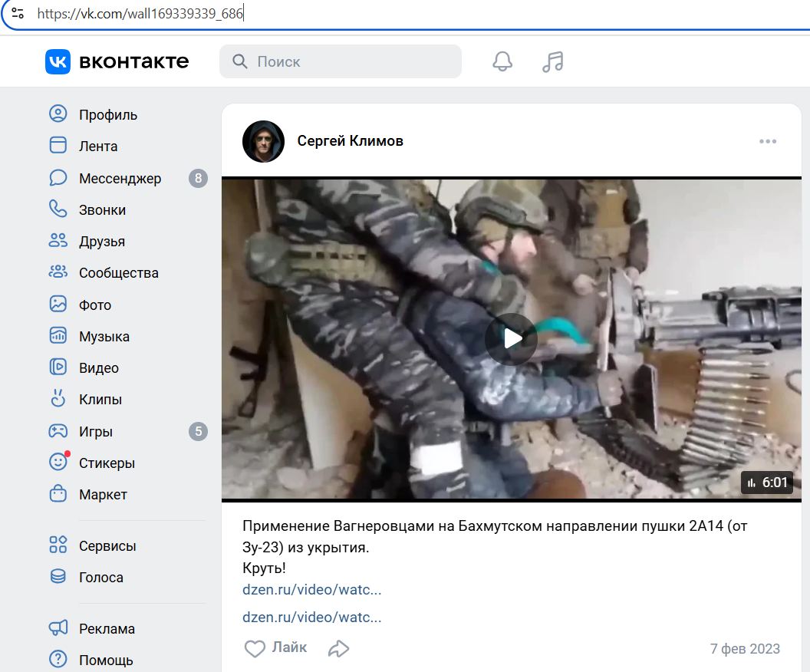Image resolution: width=810 pixels, height=672 pixels.
Task: Open Сергей Климов's profile avatar
Action: point(263,141)
